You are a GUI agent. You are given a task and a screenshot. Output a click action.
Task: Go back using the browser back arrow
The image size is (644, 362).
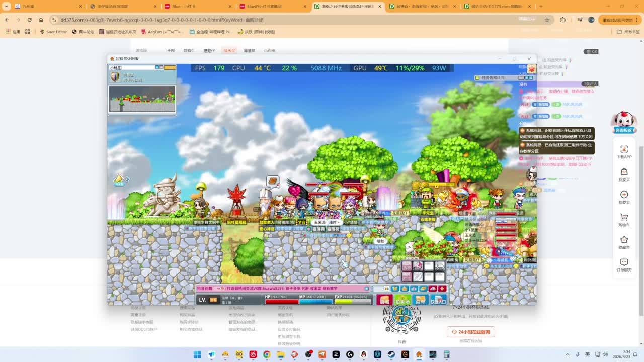coord(7,20)
